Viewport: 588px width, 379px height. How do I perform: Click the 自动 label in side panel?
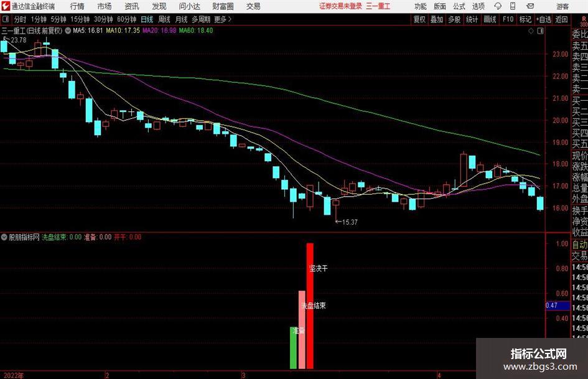tap(580, 245)
